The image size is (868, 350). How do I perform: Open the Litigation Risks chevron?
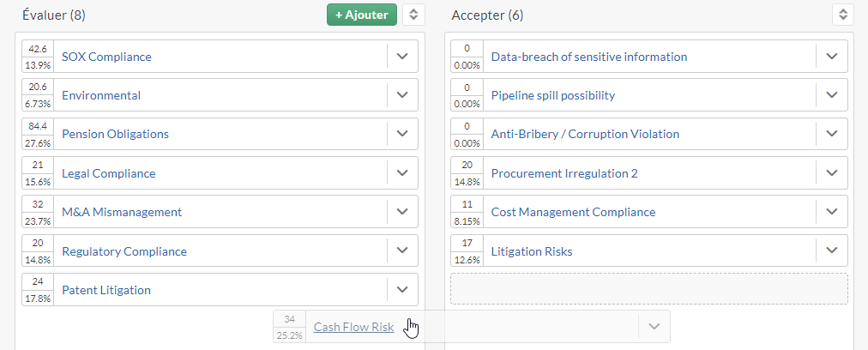pyautogui.click(x=831, y=250)
